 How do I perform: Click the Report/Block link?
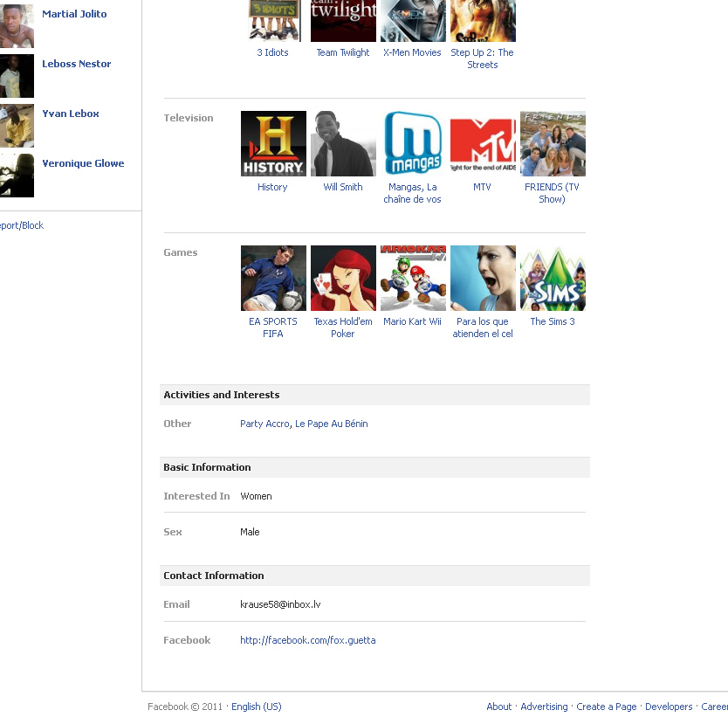tap(21, 225)
